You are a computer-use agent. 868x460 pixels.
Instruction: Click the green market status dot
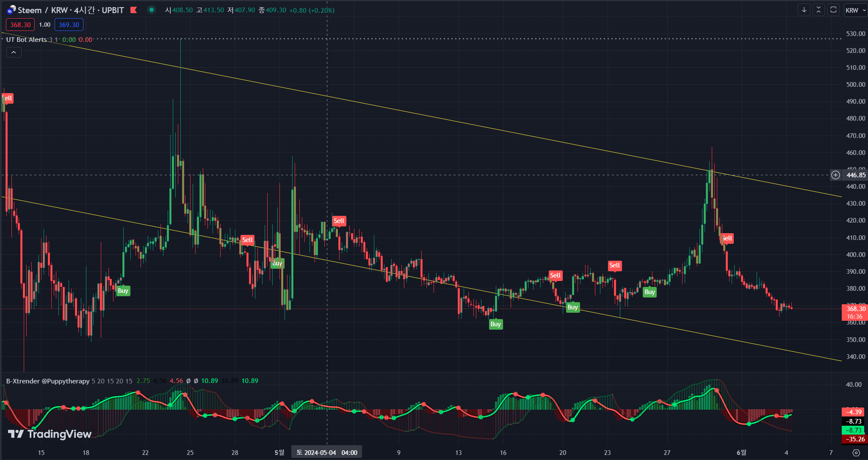(x=152, y=10)
